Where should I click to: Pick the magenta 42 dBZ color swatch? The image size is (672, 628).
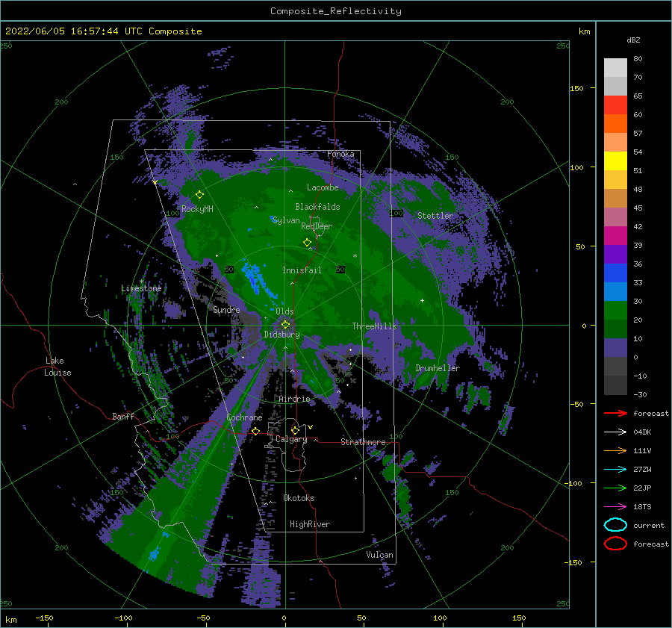point(615,235)
